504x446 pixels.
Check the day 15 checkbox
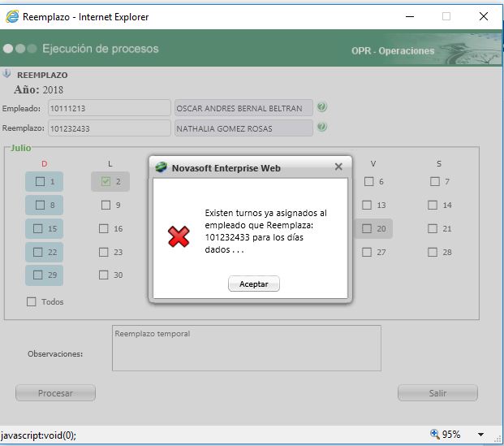pos(38,228)
